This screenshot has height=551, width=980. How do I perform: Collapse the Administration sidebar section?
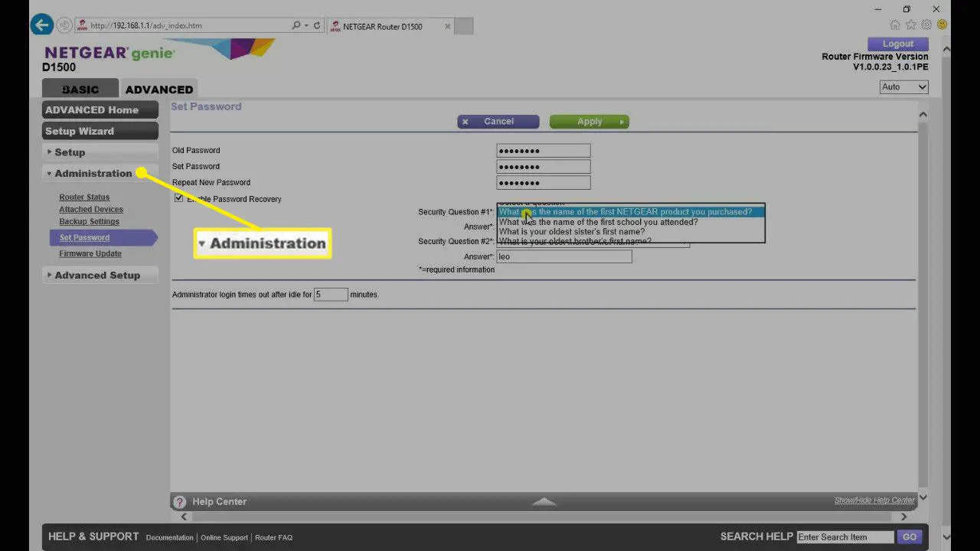click(100, 174)
